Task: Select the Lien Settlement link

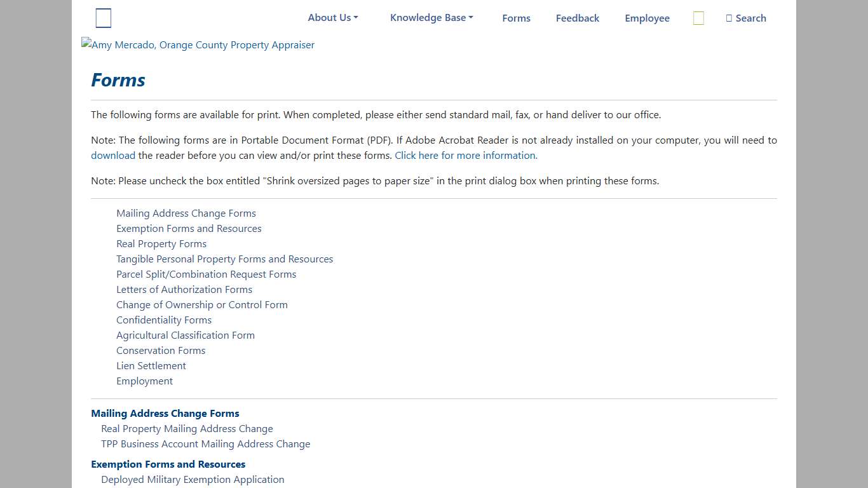Action: click(x=151, y=366)
